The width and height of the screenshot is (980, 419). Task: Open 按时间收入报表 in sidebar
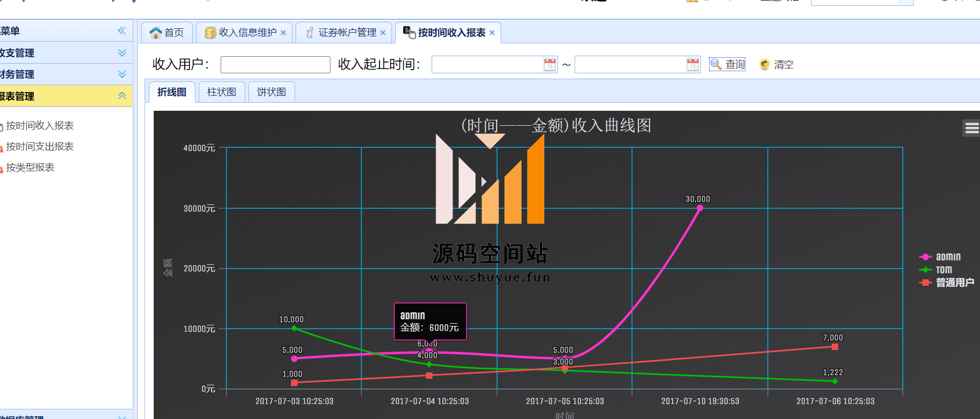pyautogui.click(x=40, y=126)
